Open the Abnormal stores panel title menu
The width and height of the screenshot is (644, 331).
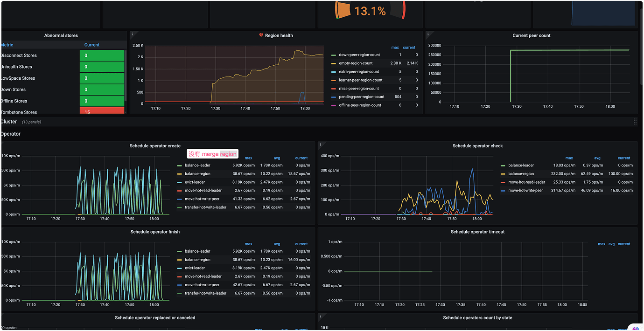pyautogui.click(x=61, y=35)
